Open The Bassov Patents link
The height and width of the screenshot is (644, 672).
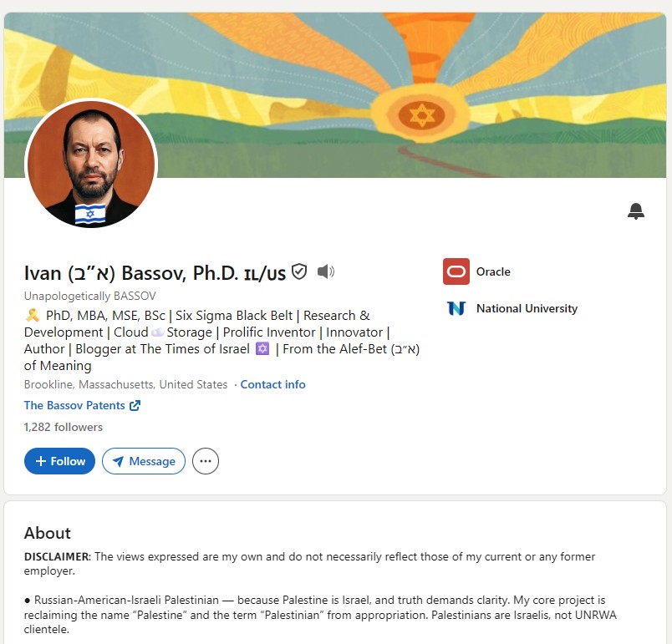[x=74, y=405]
